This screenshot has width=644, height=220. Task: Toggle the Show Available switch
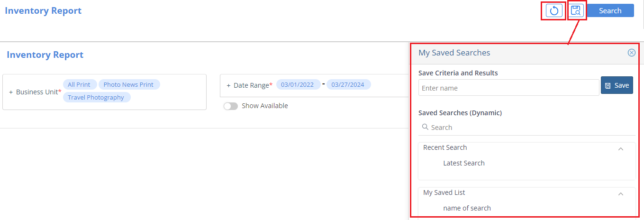pos(231,106)
